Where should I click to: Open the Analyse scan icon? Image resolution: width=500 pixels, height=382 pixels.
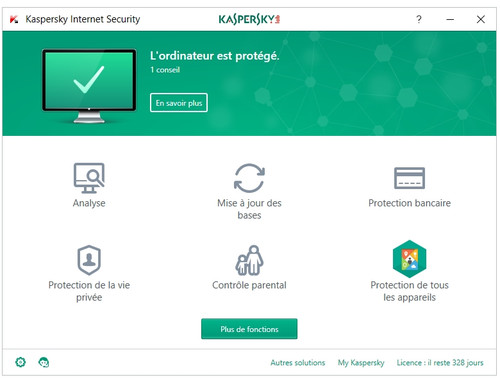click(89, 178)
